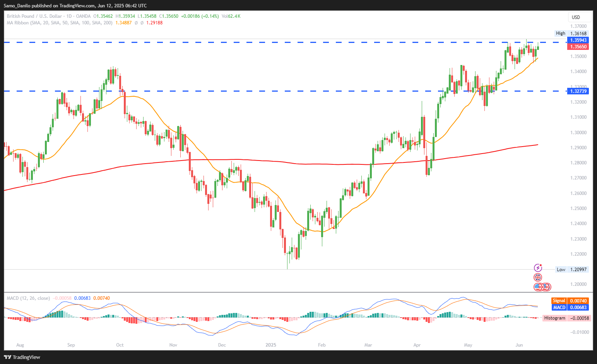Open the USD currency selector

point(576,17)
